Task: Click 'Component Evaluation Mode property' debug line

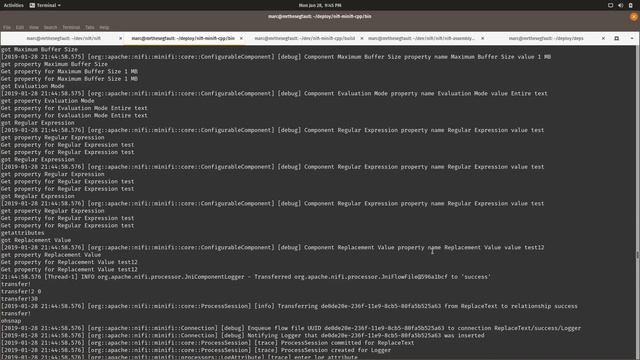Action: pyautogui.click(x=274, y=93)
